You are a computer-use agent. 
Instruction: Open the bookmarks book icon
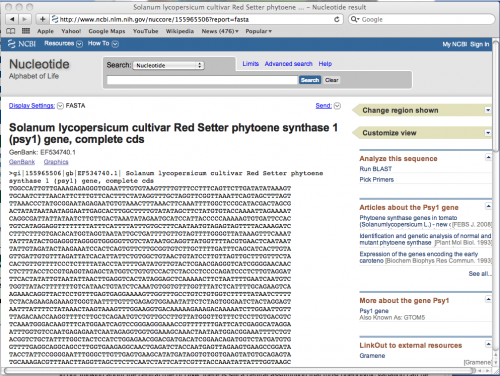11,31
